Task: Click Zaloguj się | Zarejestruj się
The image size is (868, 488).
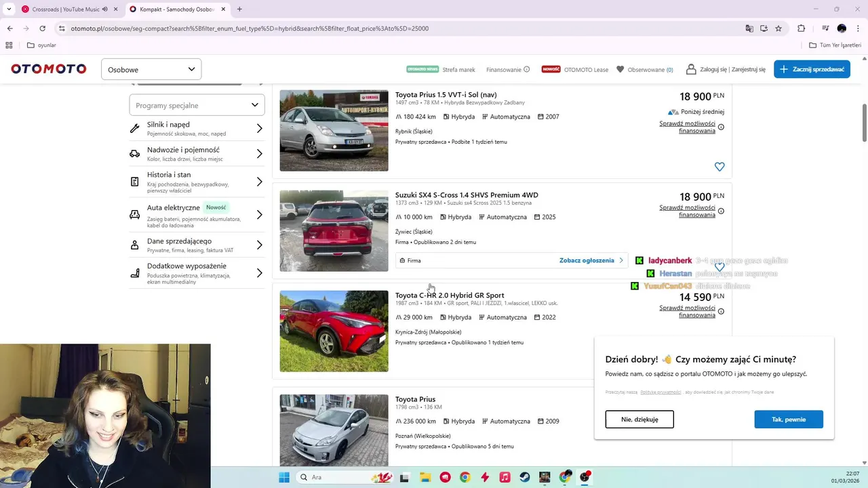Action: point(732,69)
